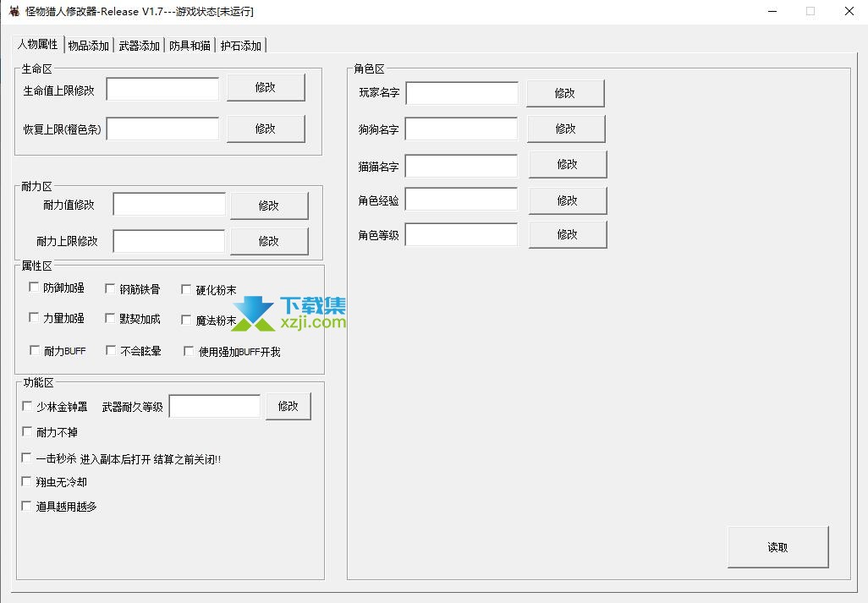Go to the 护石添加 tab
Screen dimensions: 868x603
241,46
